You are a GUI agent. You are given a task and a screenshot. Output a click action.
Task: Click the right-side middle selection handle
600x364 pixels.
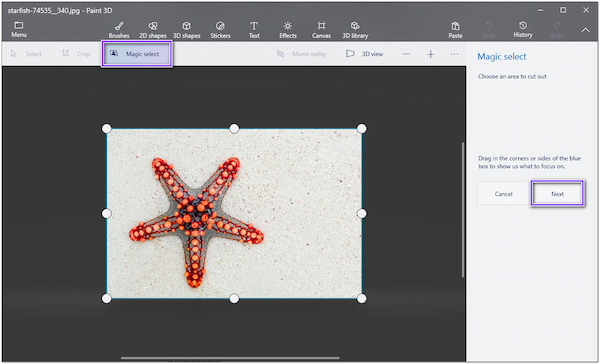click(362, 213)
